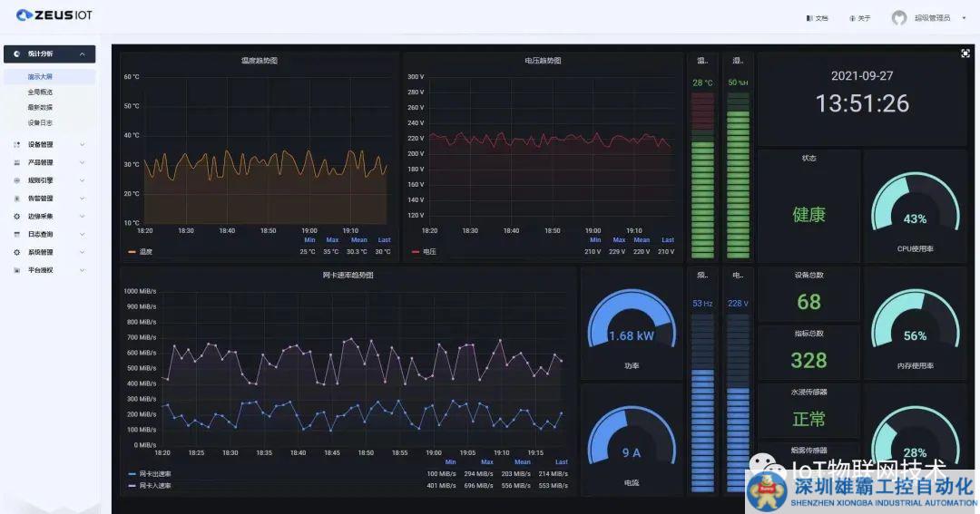Click the 平台授权 sidebar icon
Image resolution: width=980 pixels, height=514 pixels.
click(17, 270)
